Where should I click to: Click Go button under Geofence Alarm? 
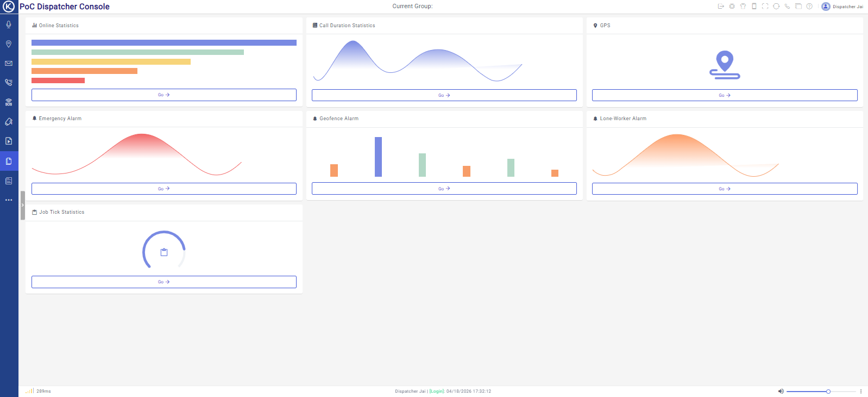pyautogui.click(x=444, y=189)
